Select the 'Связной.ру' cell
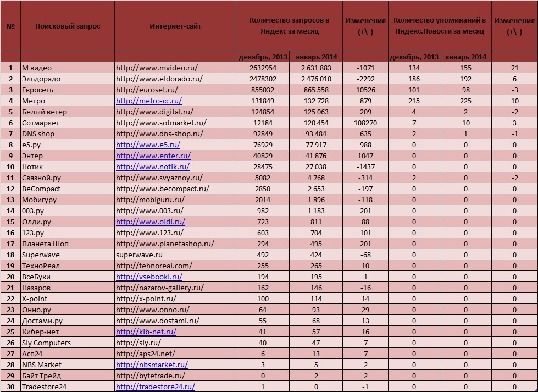538x392 pixels. click(x=68, y=178)
